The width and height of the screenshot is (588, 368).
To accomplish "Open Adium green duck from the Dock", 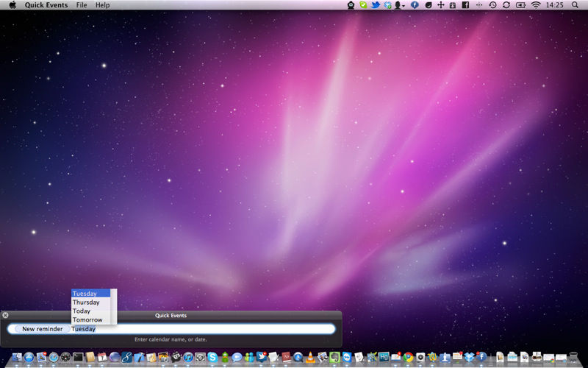I will [x=225, y=357].
